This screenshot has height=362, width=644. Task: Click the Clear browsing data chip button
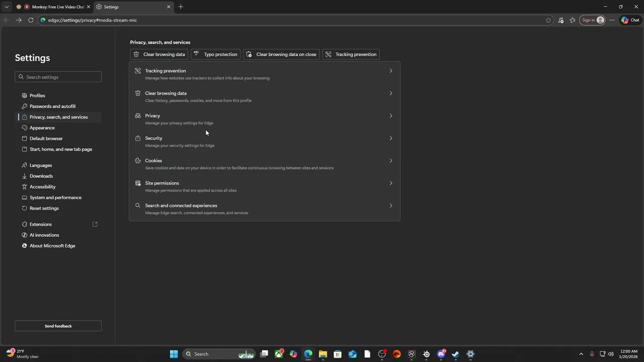[x=159, y=54]
